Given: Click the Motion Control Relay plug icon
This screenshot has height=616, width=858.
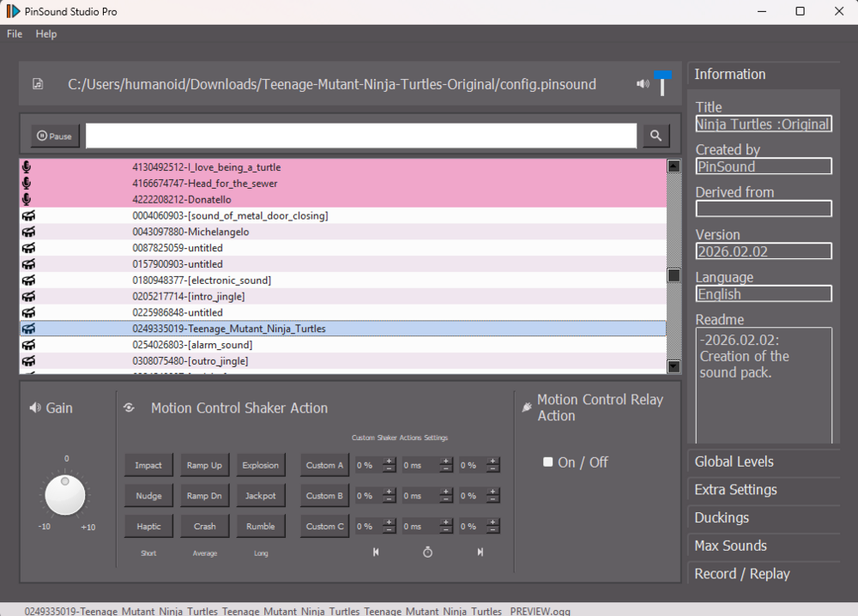Looking at the screenshot, I should click(527, 407).
